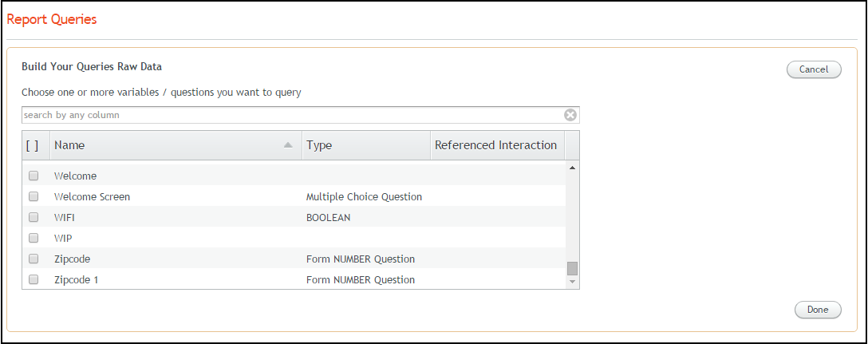868x344 pixels.
Task: Click the vertical scrollbar thumb
Action: tap(572, 269)
